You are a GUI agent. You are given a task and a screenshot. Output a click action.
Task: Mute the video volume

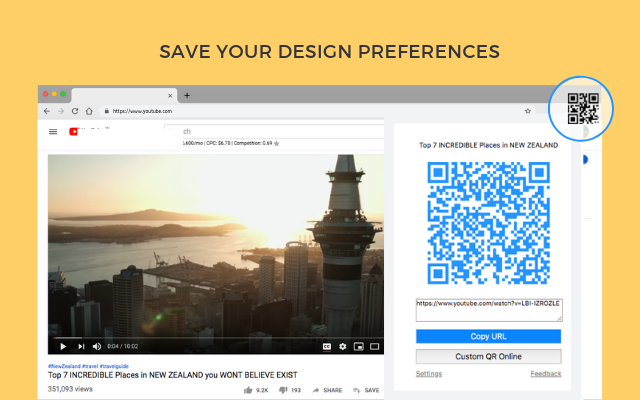pyautogui.click(x=97, y=347)
